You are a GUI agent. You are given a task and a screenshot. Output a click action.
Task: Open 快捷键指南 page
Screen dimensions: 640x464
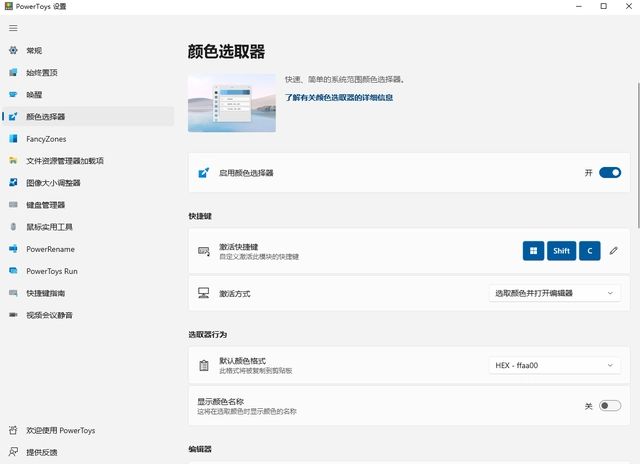pyautogui.click(x=88, y=293)
